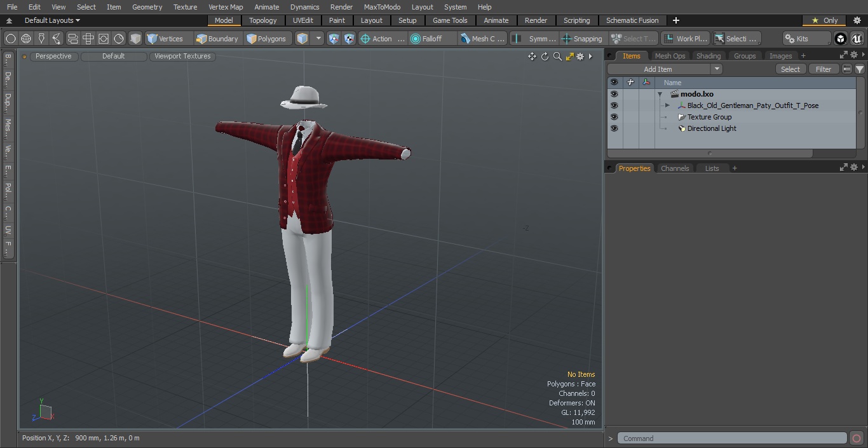Switch to the Paint layout tab
Image resolution: width=868 pixels, height=448 pixels.
coord(337,20)
